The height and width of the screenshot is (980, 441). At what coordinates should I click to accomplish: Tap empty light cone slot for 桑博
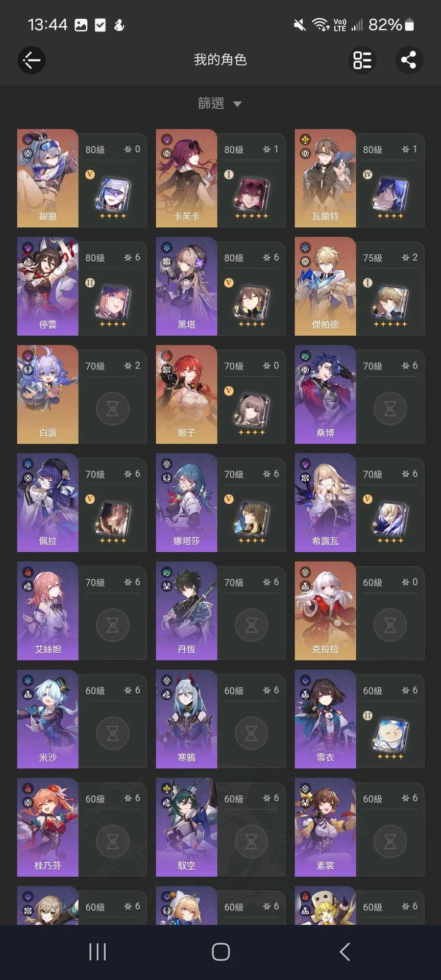coord(390,408)
